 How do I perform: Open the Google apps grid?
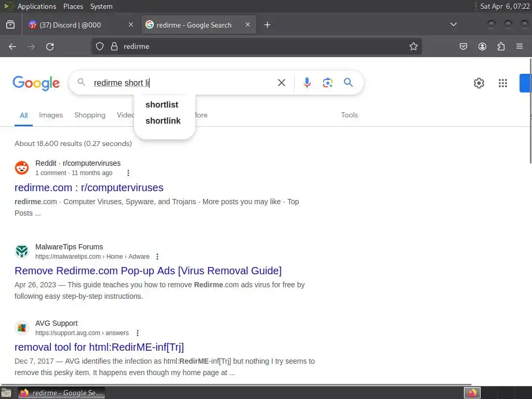(503, 83)
